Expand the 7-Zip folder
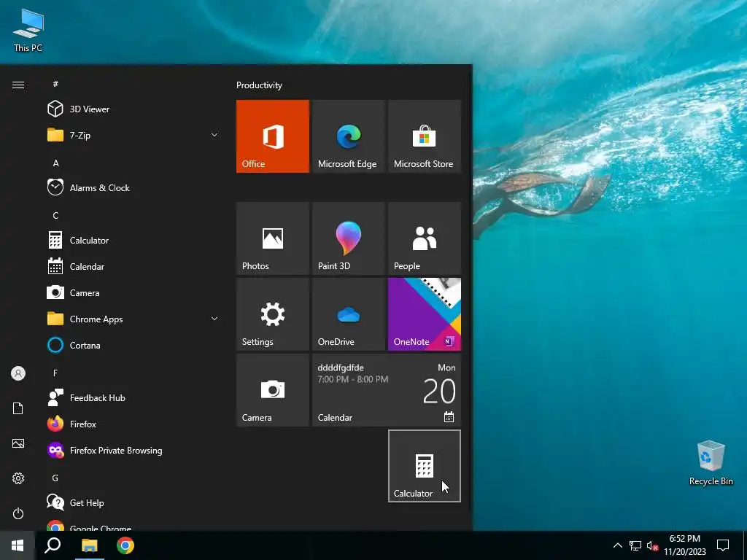 [x=133, y=135]
